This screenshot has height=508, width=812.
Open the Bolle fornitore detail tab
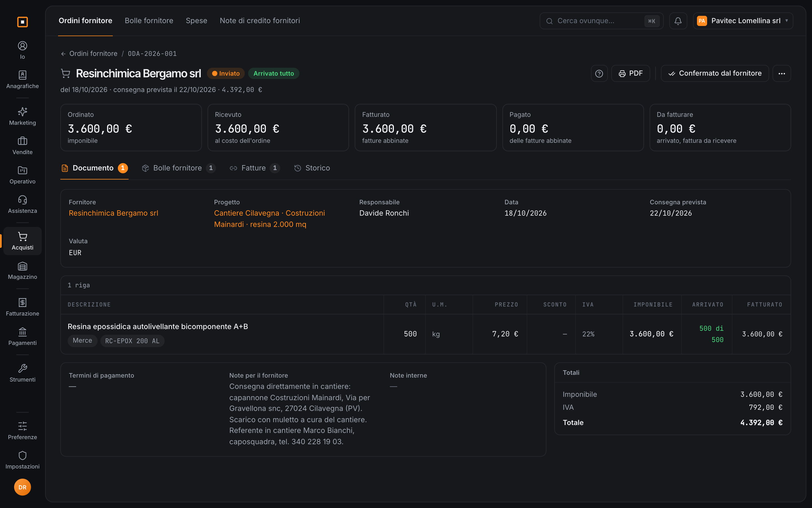coord(178,168)
